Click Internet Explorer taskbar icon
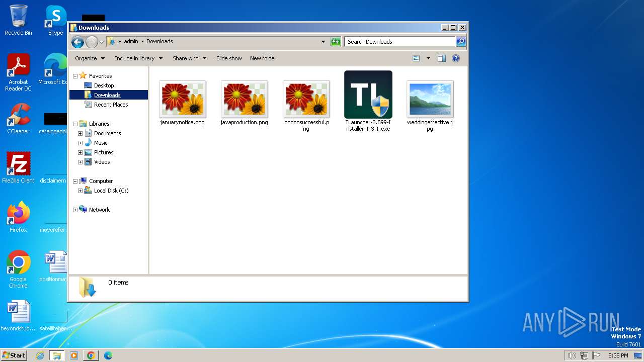644x362 pixels. 40,355
